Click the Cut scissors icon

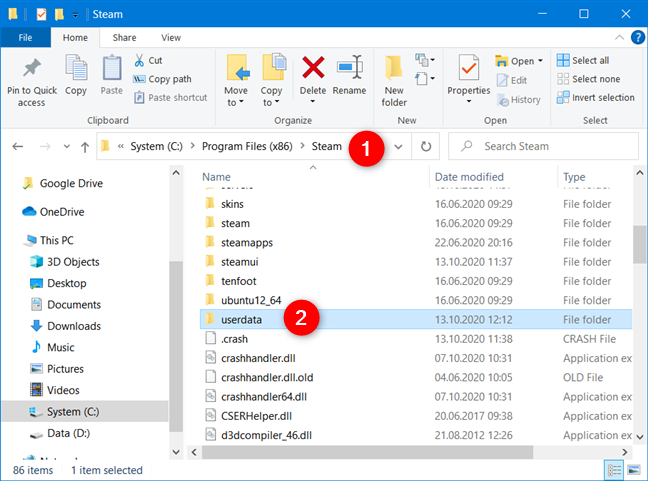pos(140,61)
